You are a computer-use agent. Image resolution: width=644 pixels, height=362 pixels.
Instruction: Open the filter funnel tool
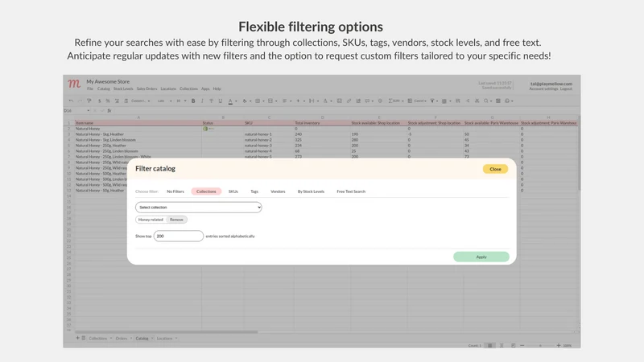click(434, 101)
